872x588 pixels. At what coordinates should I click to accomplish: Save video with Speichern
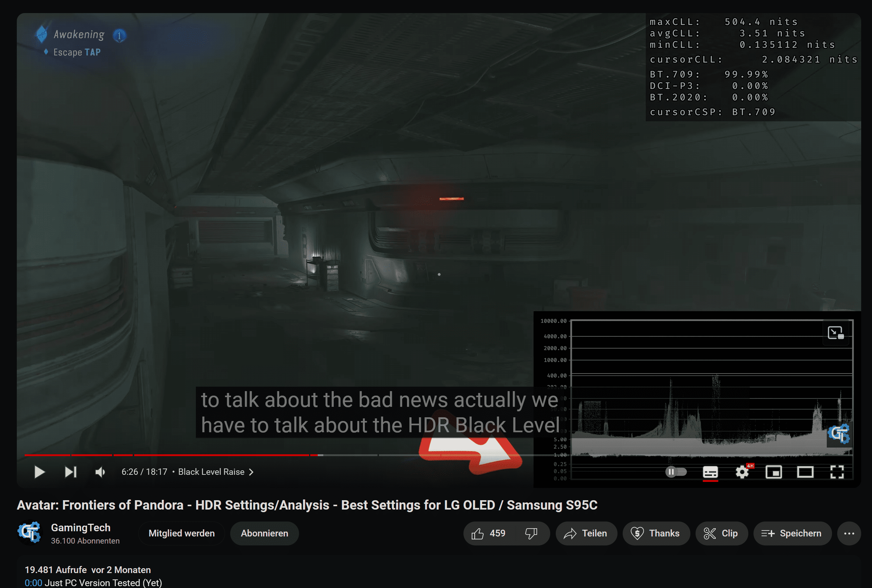pos(792,533)
